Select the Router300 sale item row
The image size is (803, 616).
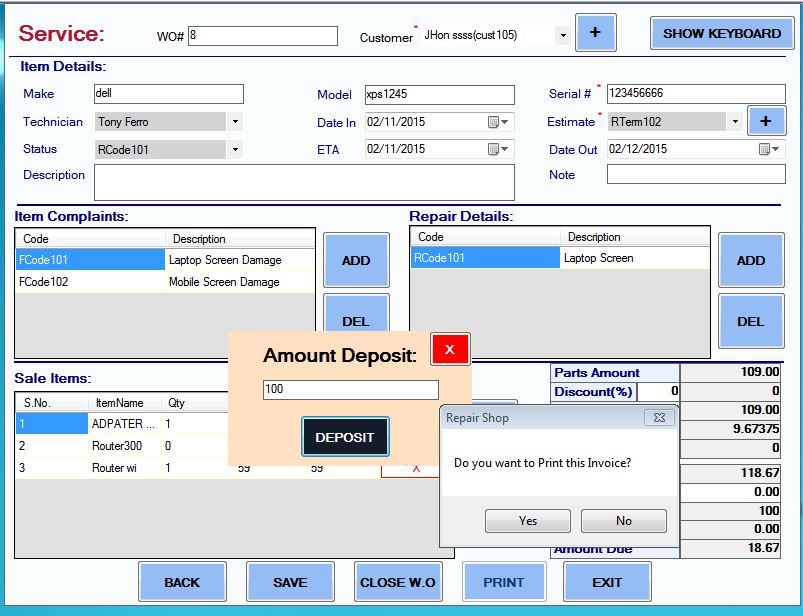(123, 445)
